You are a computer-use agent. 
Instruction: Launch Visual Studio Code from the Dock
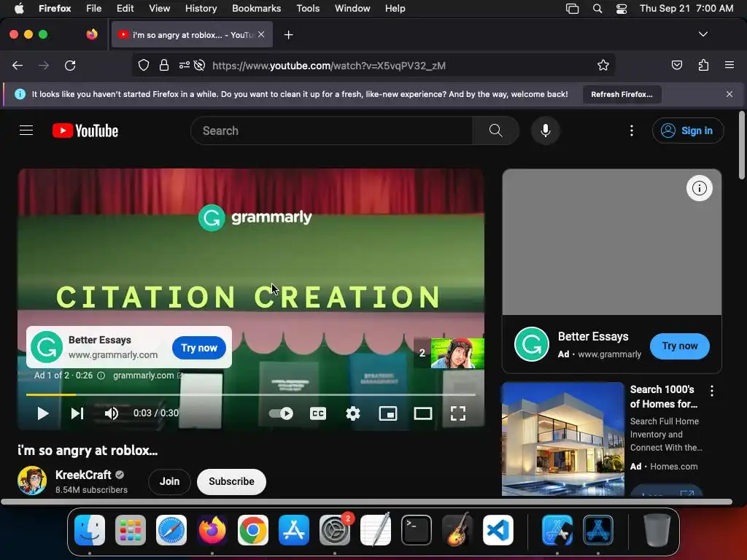pos(498,530)
